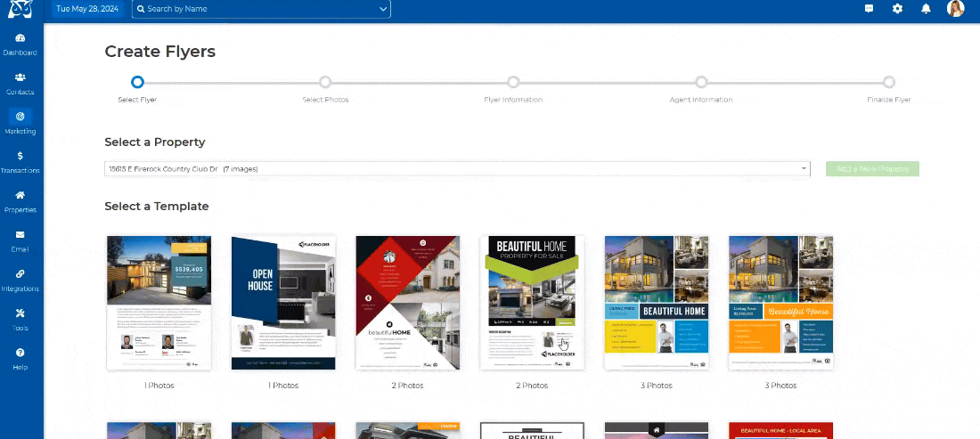Open the Integrations link icon
Screen dimensions: 980x439
click(20, 273)
